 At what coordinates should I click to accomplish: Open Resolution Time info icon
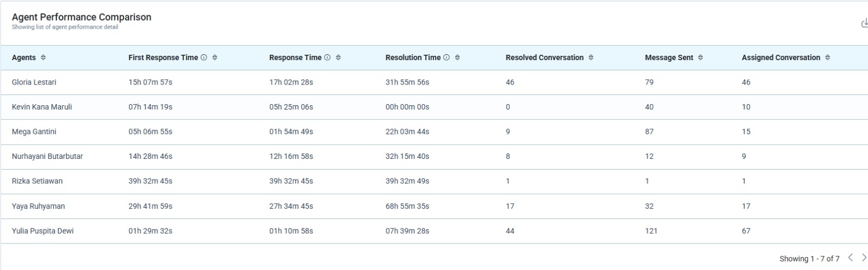446,57
